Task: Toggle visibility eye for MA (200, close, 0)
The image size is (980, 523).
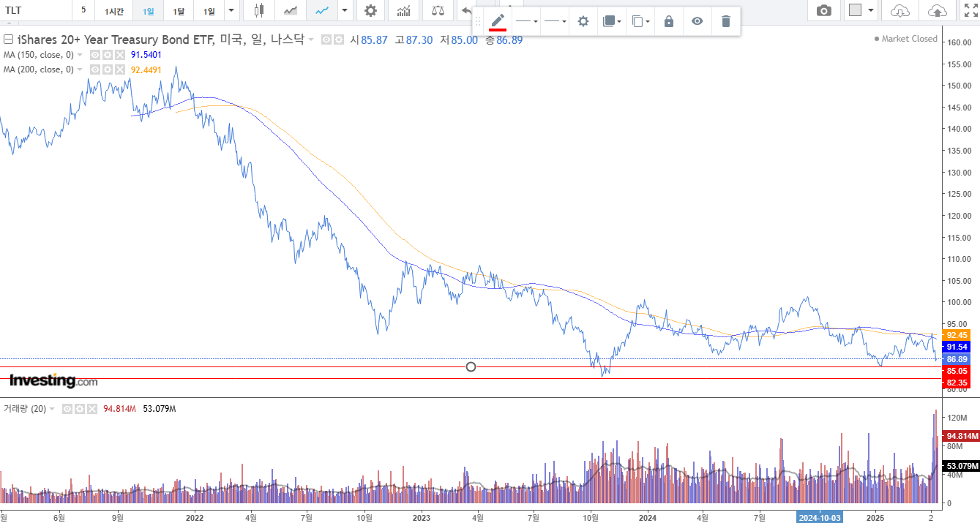Action: (94, 69)
